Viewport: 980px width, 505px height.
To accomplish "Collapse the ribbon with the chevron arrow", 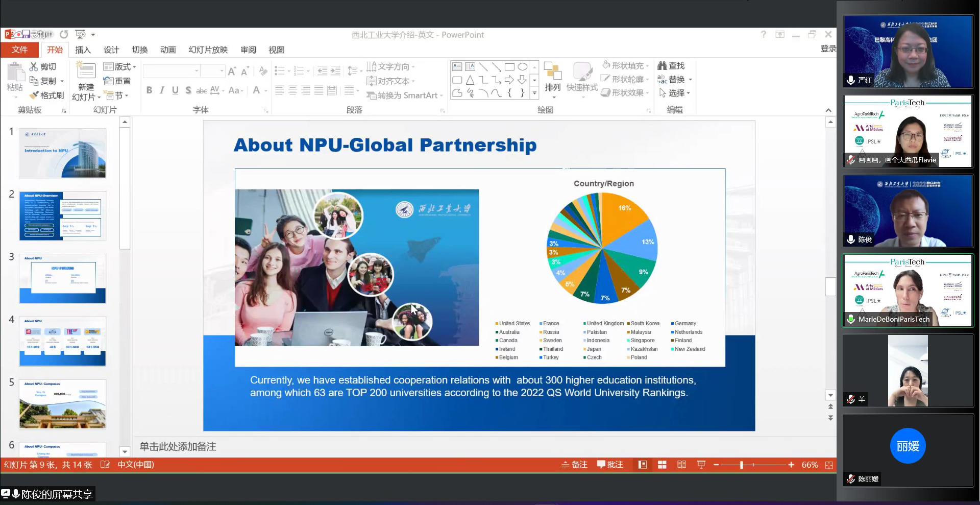I will [x=828, y=110].
